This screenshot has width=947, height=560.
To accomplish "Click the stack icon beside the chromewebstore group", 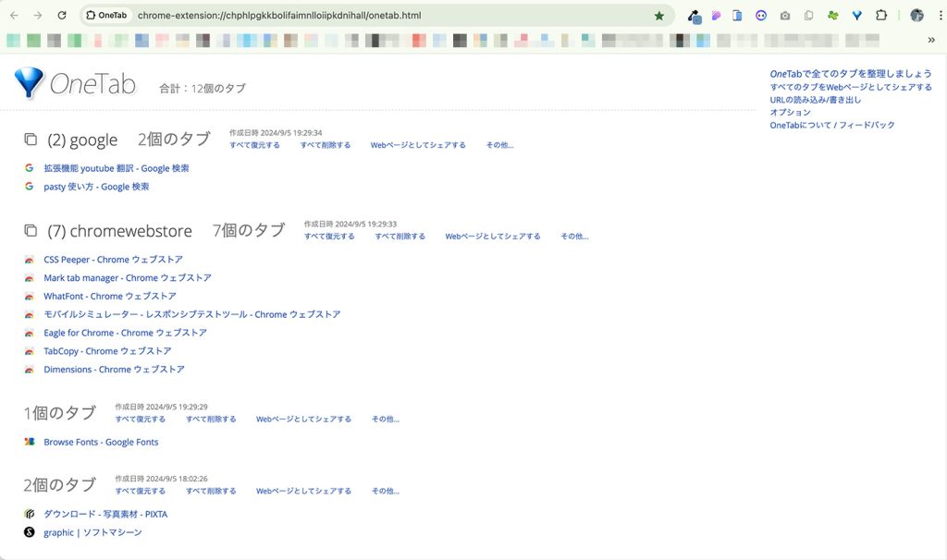I will (x=31, y=230).
